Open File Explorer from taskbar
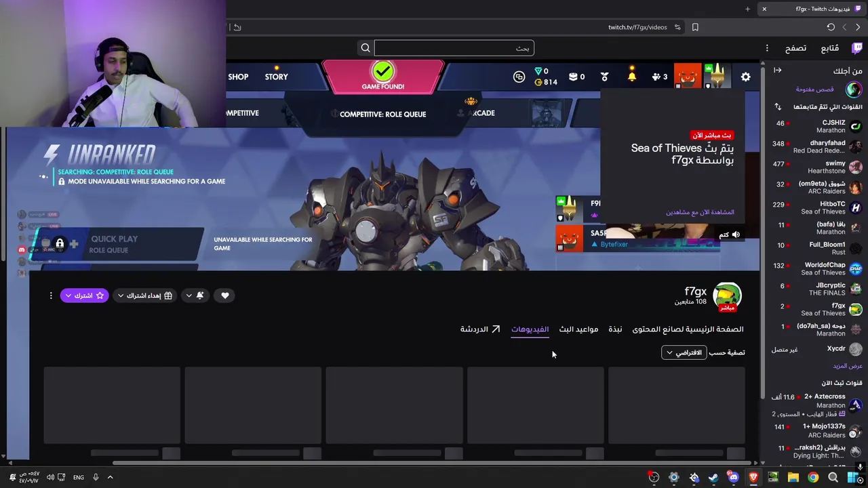 [793, 477]
